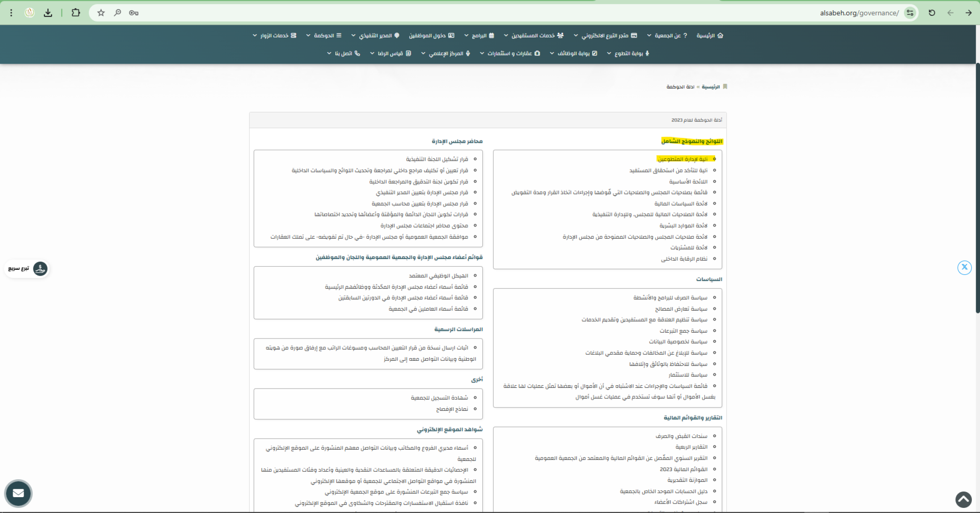980x513 pixels.
Task: Open the لائحة الموارد البشرية link
Action: (684, 225)
